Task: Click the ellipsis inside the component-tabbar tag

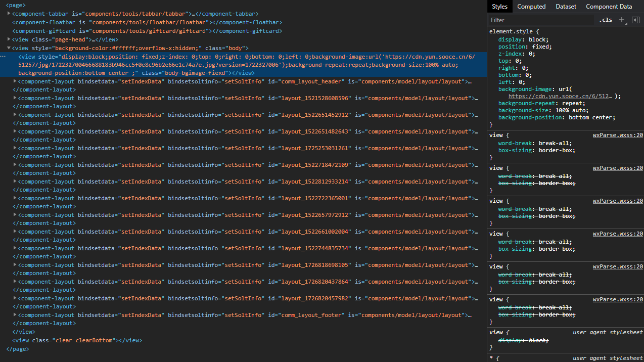Action: pyautogui.click(x=193, y=14)
